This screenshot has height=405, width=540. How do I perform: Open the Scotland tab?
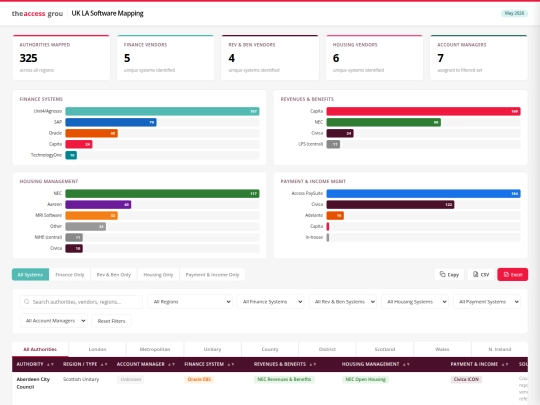[x=385, y=349]
